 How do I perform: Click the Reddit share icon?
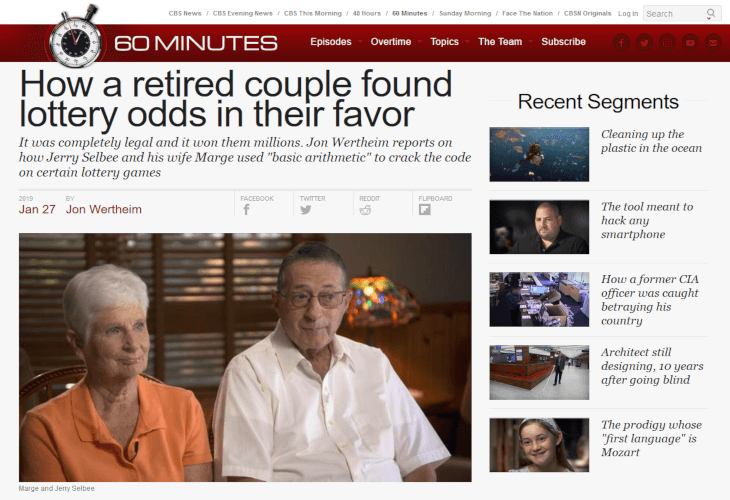365,210
